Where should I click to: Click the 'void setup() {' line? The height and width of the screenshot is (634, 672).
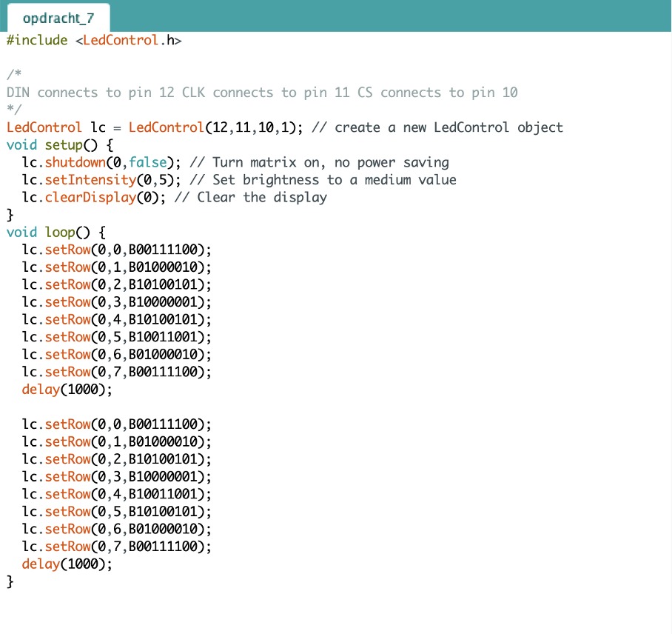[x=59, y=145]
